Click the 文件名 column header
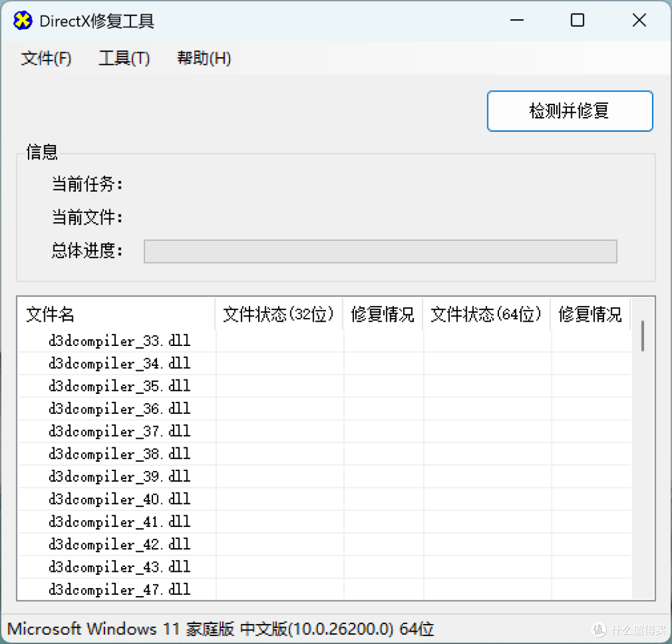 click(116, 314)
